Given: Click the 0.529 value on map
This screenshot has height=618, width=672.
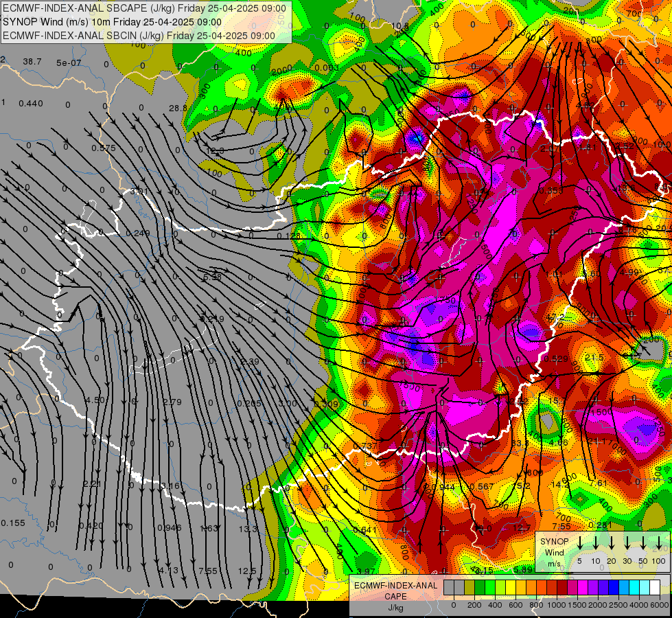Looking at the screenshot, I should [556, 358].
